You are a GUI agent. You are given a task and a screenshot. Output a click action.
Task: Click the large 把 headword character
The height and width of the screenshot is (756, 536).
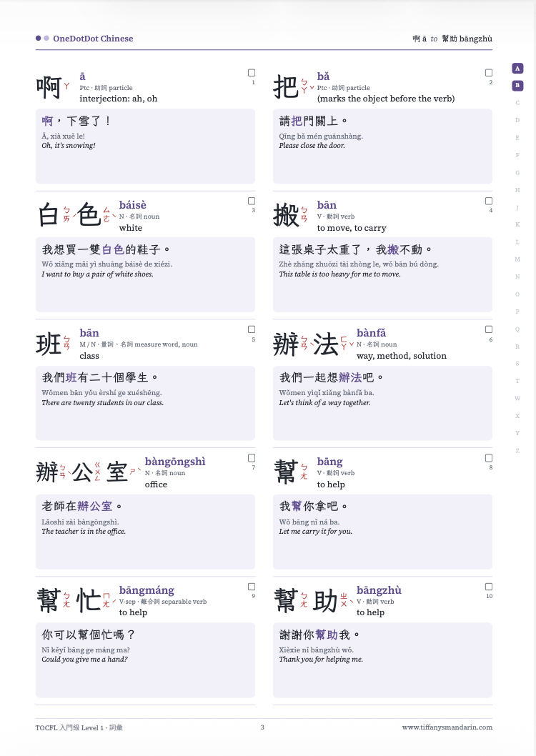coord(286,87)
